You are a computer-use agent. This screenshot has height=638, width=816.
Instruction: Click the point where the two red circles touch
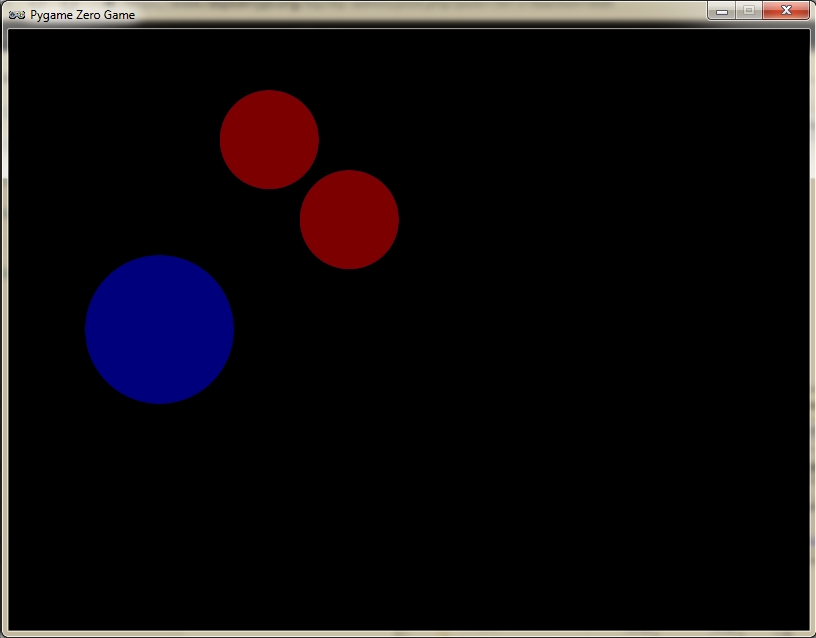(309, 179)
